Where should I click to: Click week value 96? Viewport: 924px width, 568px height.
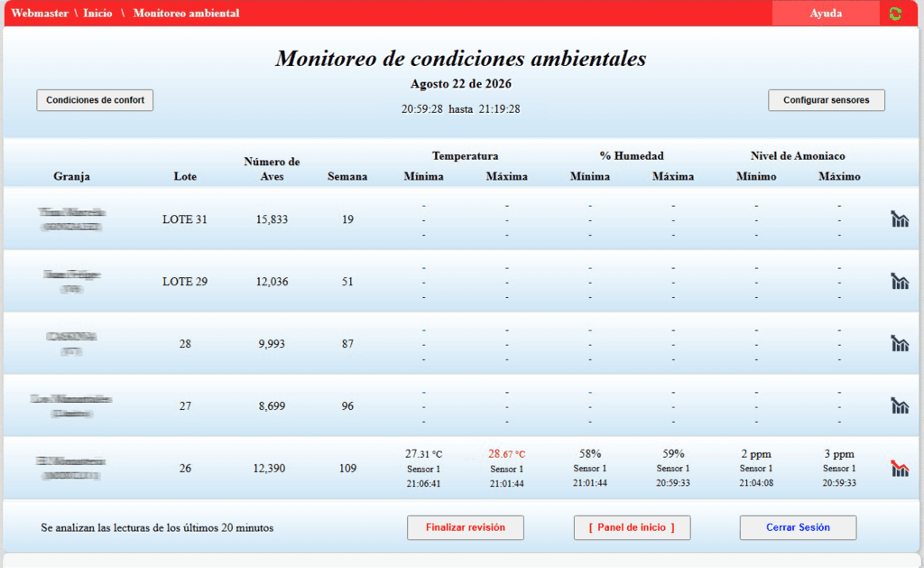click(347, 405)
